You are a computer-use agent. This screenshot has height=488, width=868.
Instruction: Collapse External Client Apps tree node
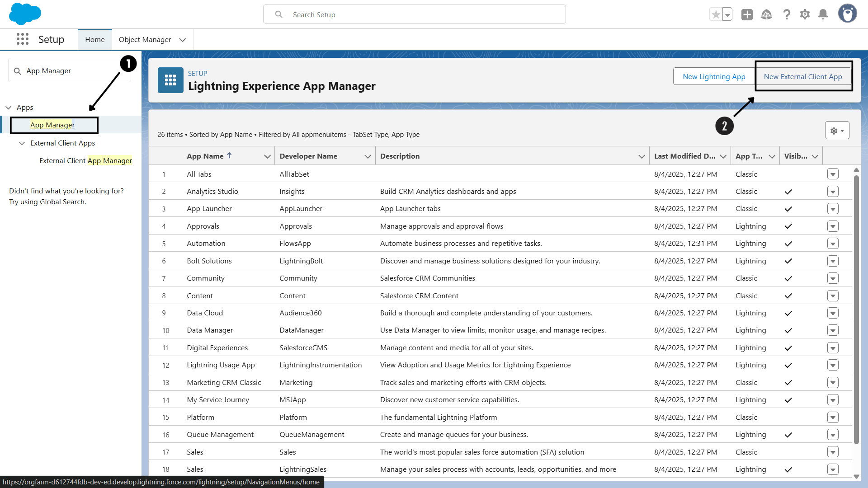coord(22,143)
